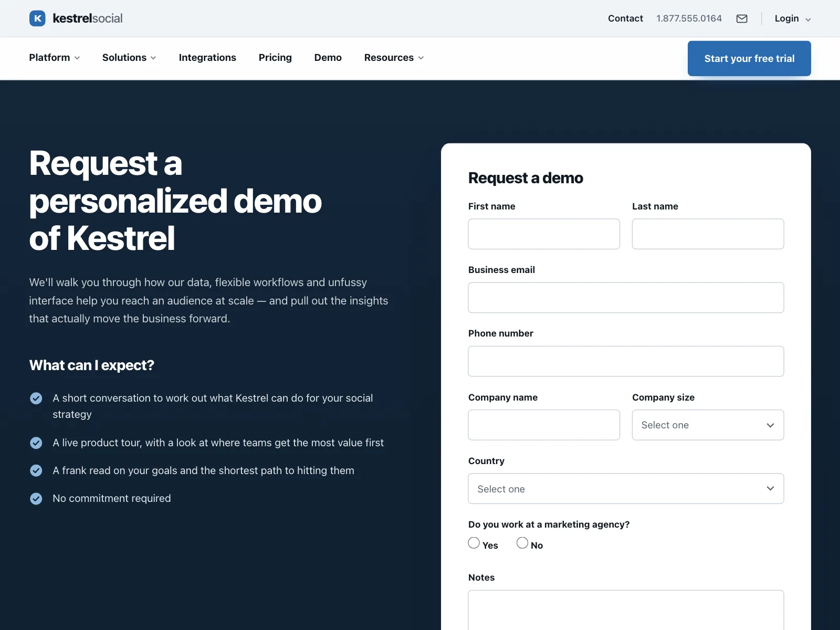The image size is (840, 630).
Task: Open the Company size dropdown
Action: tap(708, 425)
